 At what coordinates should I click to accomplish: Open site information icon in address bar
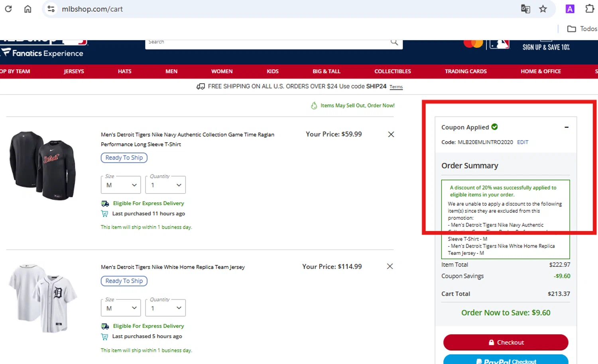(x=51, y=9)
